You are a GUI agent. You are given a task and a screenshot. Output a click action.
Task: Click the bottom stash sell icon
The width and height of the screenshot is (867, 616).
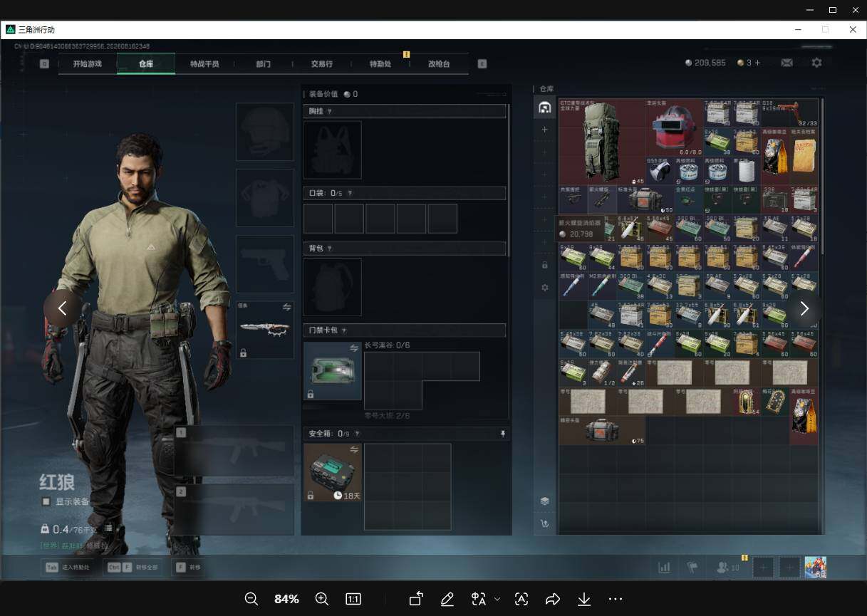click(x=544, y=524)
